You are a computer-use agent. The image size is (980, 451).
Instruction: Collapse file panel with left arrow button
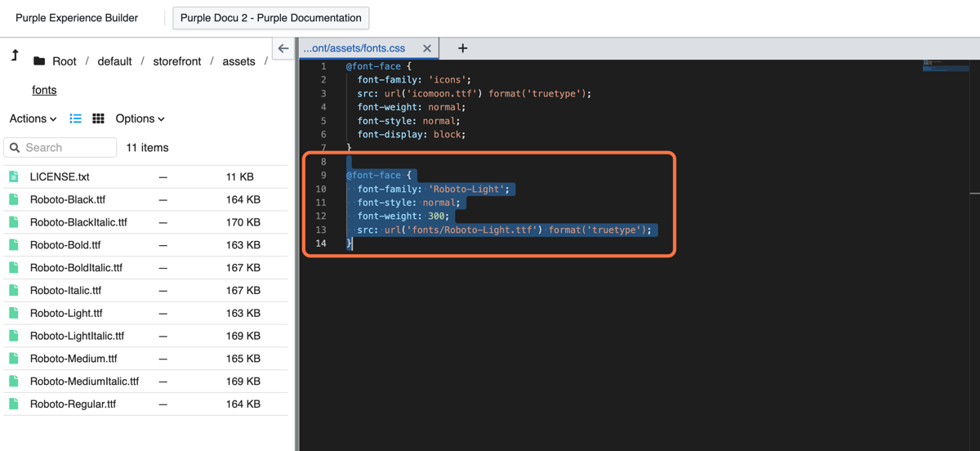[283, 48]
